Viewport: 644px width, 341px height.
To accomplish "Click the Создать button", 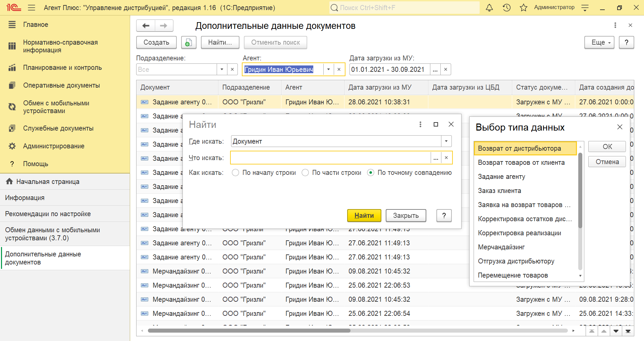I will 156,42.
